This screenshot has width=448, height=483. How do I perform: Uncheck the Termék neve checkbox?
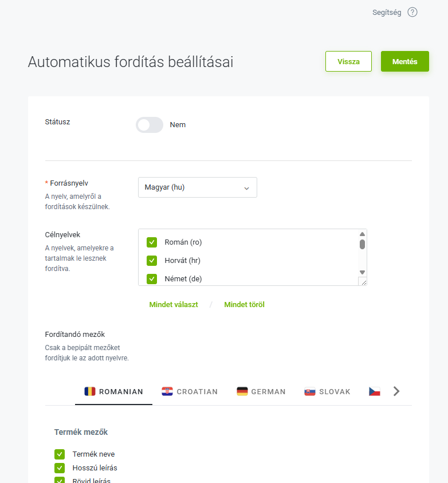coord(60,454)
